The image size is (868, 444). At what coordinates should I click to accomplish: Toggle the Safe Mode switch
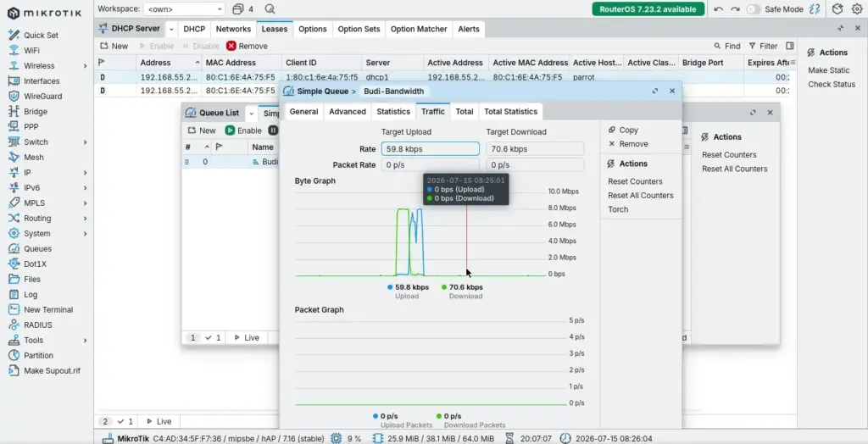pos(753,8)
